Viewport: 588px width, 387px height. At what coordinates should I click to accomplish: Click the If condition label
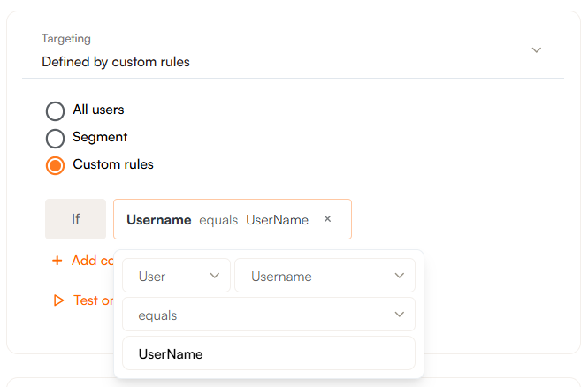click(75, 219)
